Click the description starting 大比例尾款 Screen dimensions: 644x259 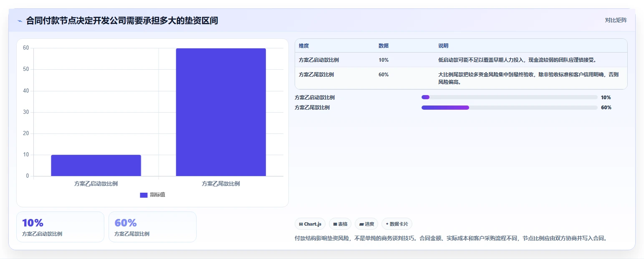tap(528, 78)
